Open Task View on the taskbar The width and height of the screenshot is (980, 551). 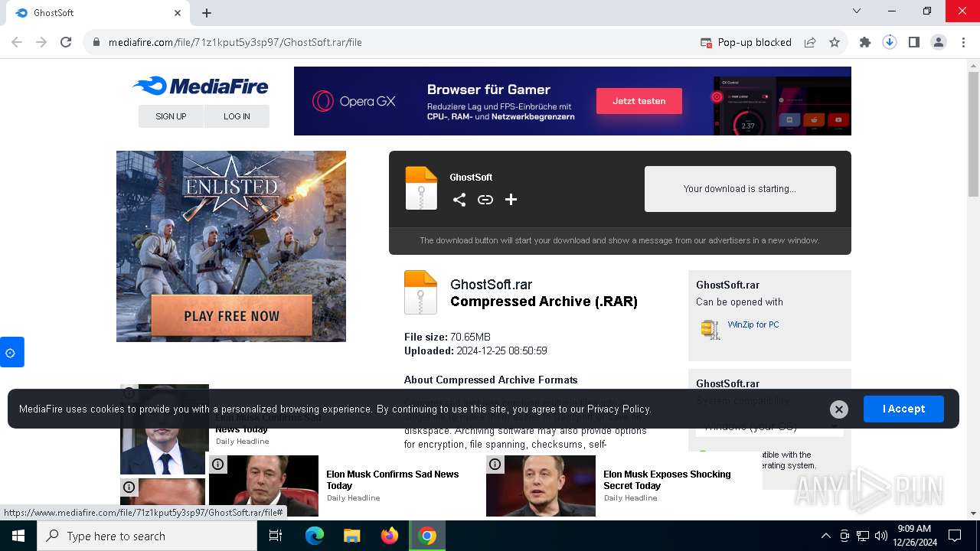pyautogui.click(x=276, y=536)
